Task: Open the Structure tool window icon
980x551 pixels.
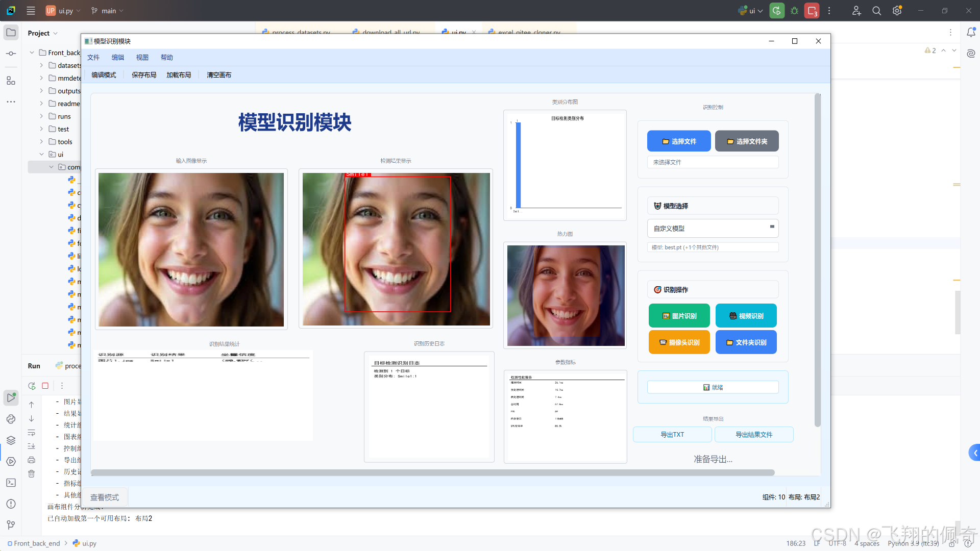Action: point(11,81)
